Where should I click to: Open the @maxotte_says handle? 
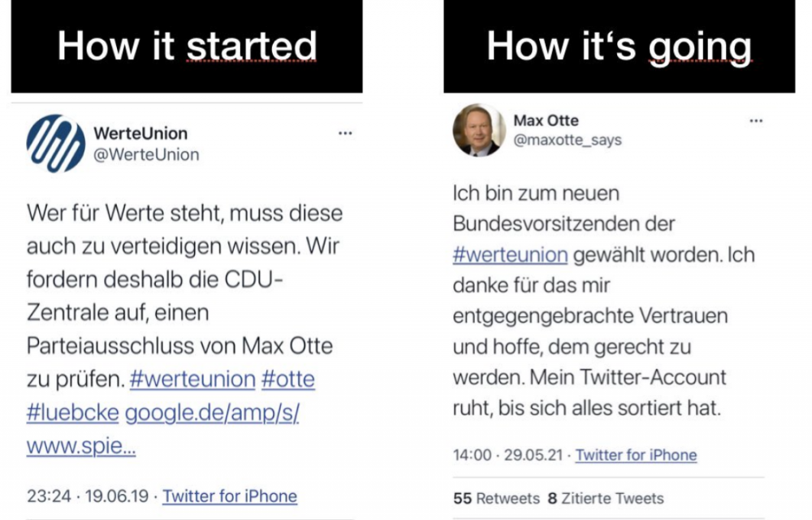point(567,141)
